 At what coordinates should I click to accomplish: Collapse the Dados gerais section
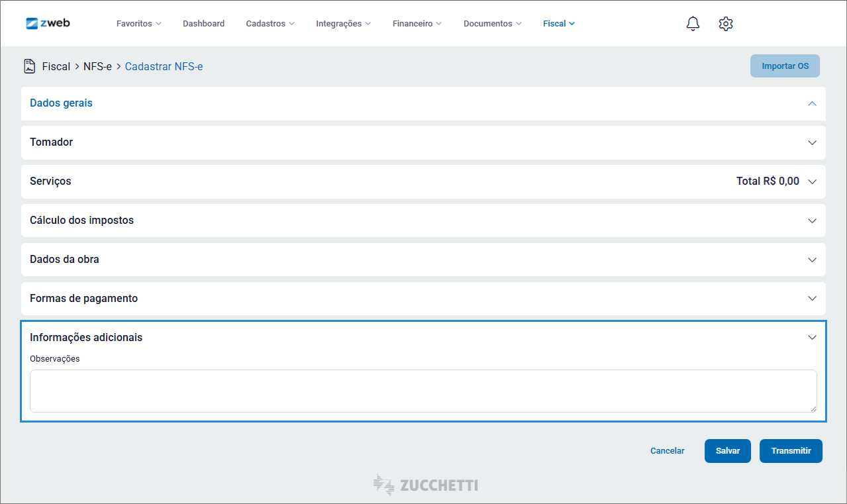[812, 103]
